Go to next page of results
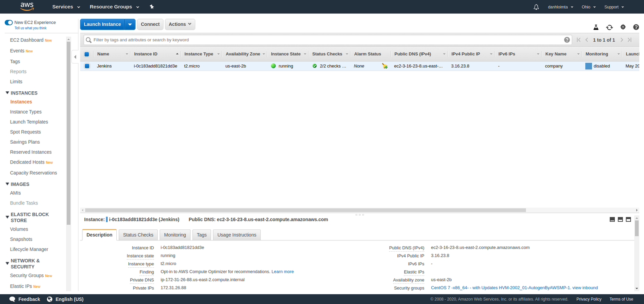The width and height of the screenshot is (644, 304). click(622, 40)
